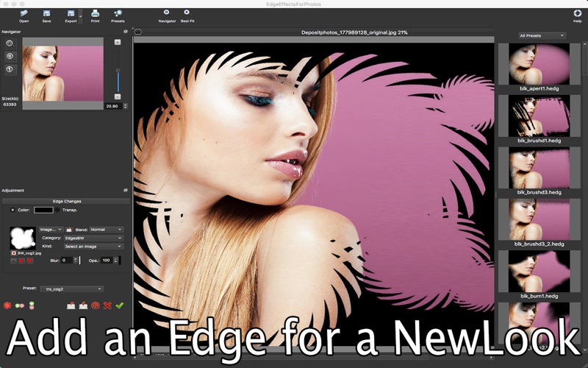This screenshot has width=588, height=368.
Task: Open the All Presets dropdown
Action: pos(542,35)
